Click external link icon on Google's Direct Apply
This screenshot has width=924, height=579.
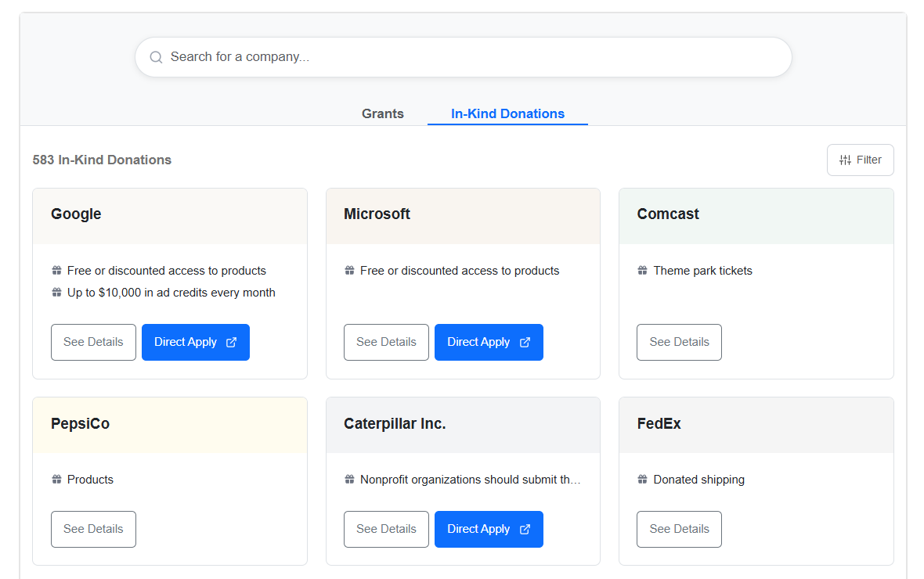point(230,342)
